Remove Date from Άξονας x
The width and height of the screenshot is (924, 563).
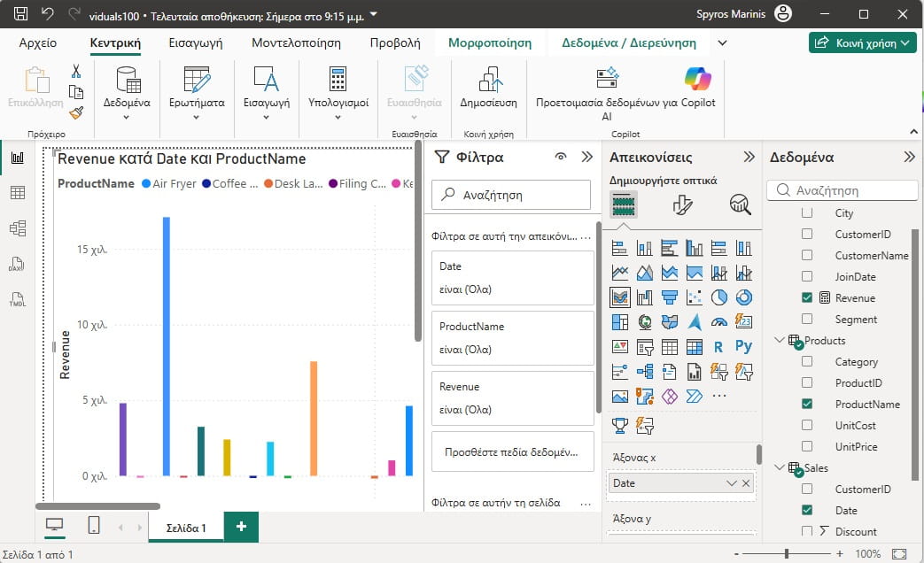click(746, 483)
